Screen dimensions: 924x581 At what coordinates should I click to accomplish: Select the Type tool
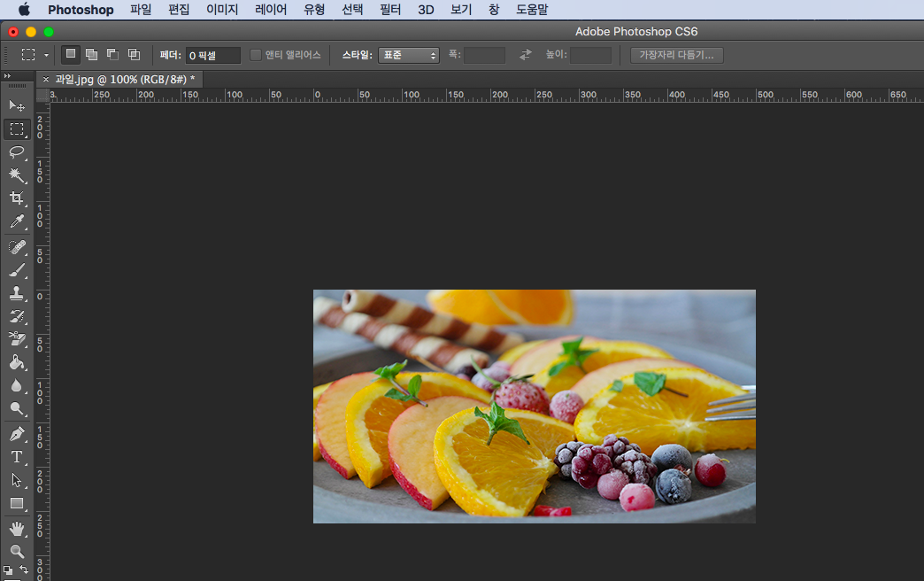click(17, 457)
